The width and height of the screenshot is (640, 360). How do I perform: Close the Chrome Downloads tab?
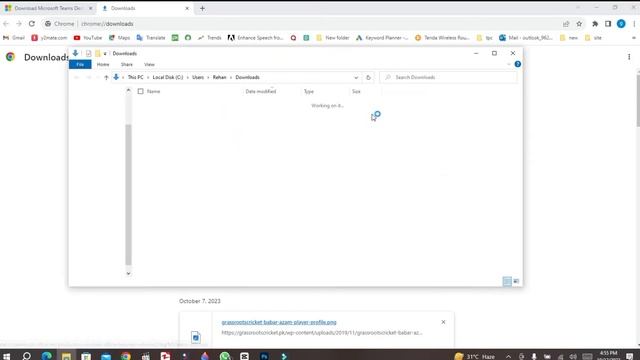coord(187,8)
